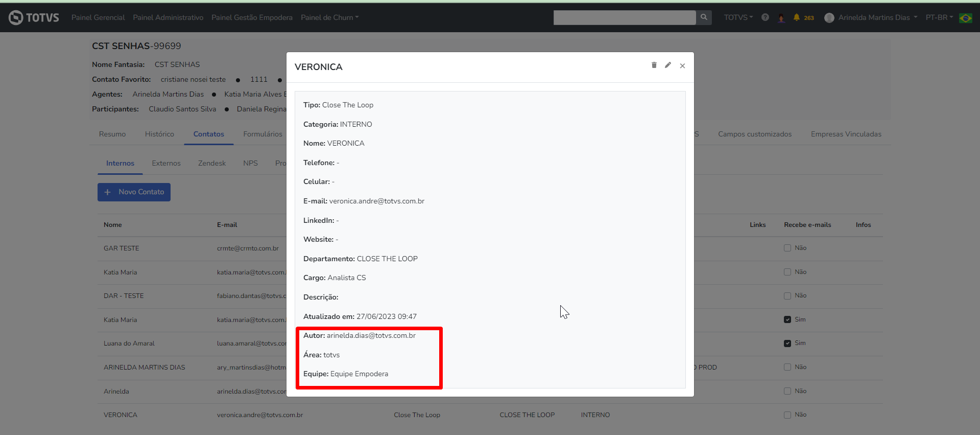This screenshot has height=435, width=980.
Task: Click the search magnifier button
Action: (x=704, y=17)
